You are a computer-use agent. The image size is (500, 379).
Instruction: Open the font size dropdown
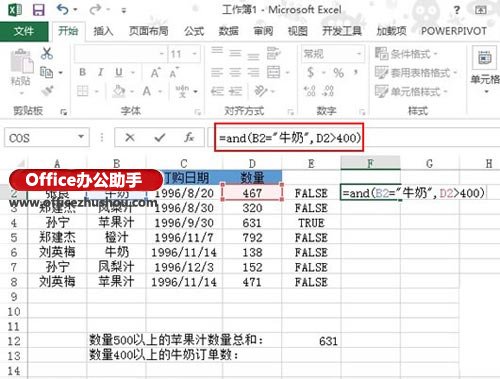point(194,54)
